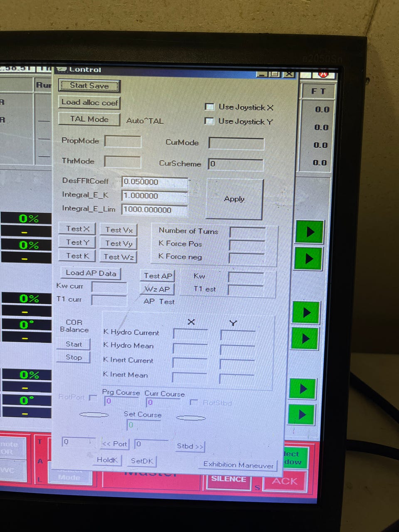The height and width of the screenshot is (532, 399).
Task: Click the CurMode input field
Action: tap(236, 143)
